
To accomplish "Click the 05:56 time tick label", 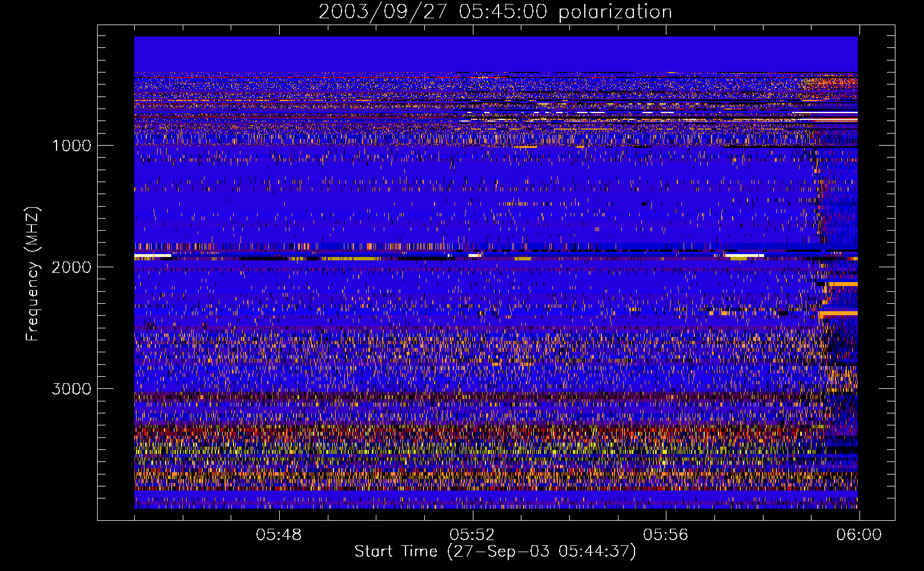I will pos(666,535).
